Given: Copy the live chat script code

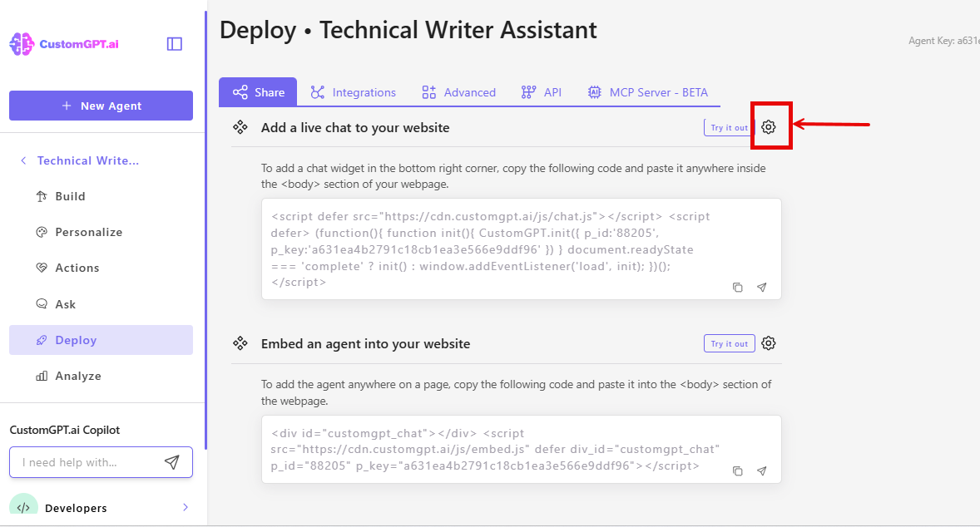Looking at the screenshot, I should point(738,288).
